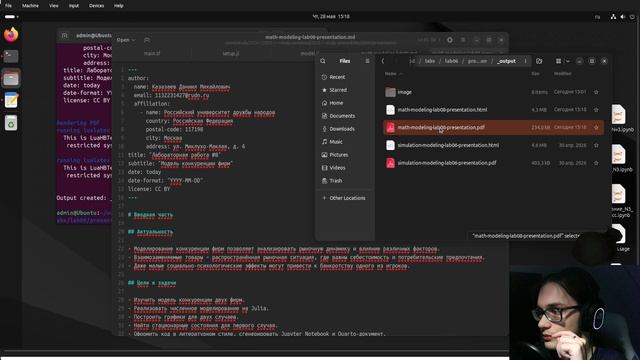Click the network icon in system tray
Viewport: 640px width, 360px height.
[613, 17]
